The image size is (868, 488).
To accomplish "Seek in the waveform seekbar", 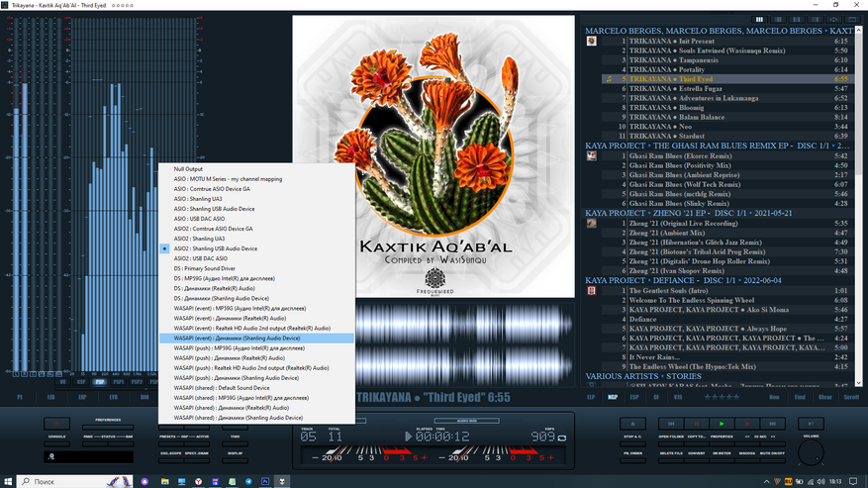I will (x=464, y=343).
